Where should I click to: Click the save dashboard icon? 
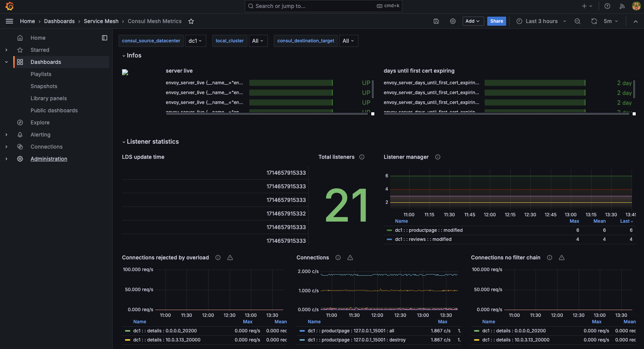pyautogui.click(x=436, y=21)
